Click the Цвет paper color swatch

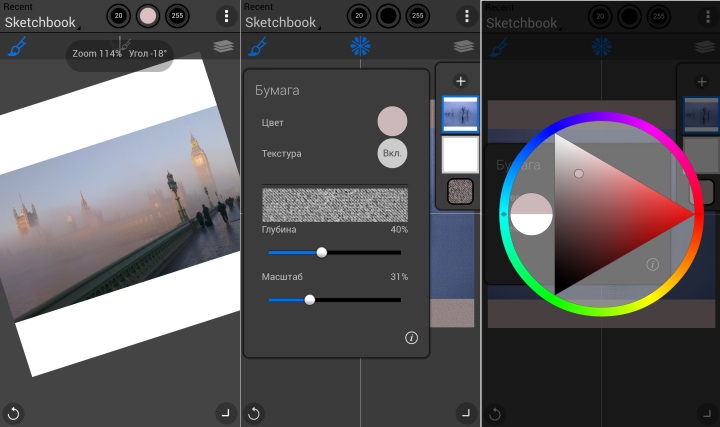coord(392,121)
